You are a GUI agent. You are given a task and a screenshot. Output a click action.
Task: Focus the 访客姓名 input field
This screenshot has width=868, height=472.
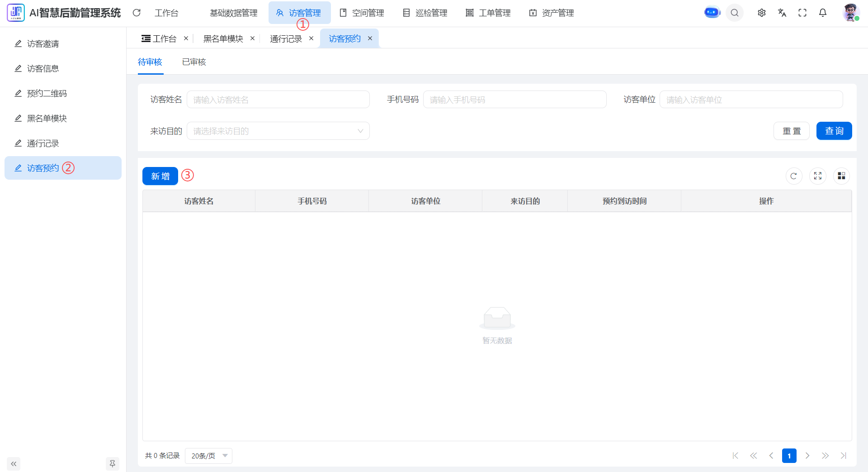(278, 100)
